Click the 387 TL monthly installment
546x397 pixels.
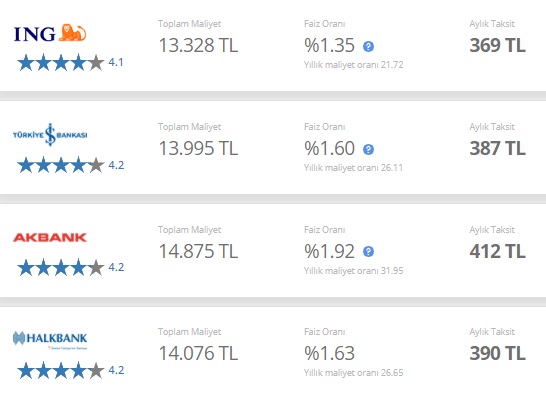click(497, 148)
